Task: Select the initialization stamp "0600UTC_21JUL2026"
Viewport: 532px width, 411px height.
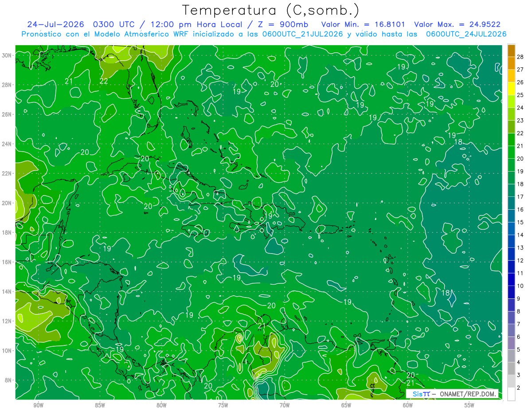Action: click(302, 34)
